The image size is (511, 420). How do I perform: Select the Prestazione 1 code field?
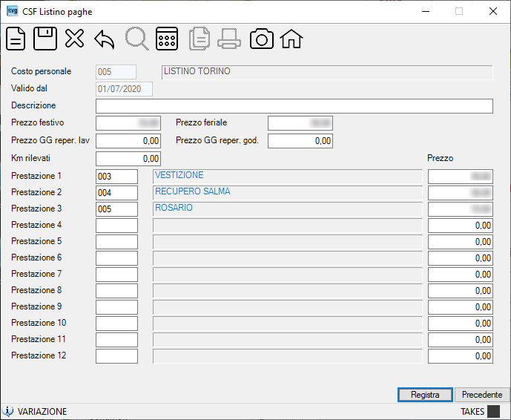coord(116,177)
